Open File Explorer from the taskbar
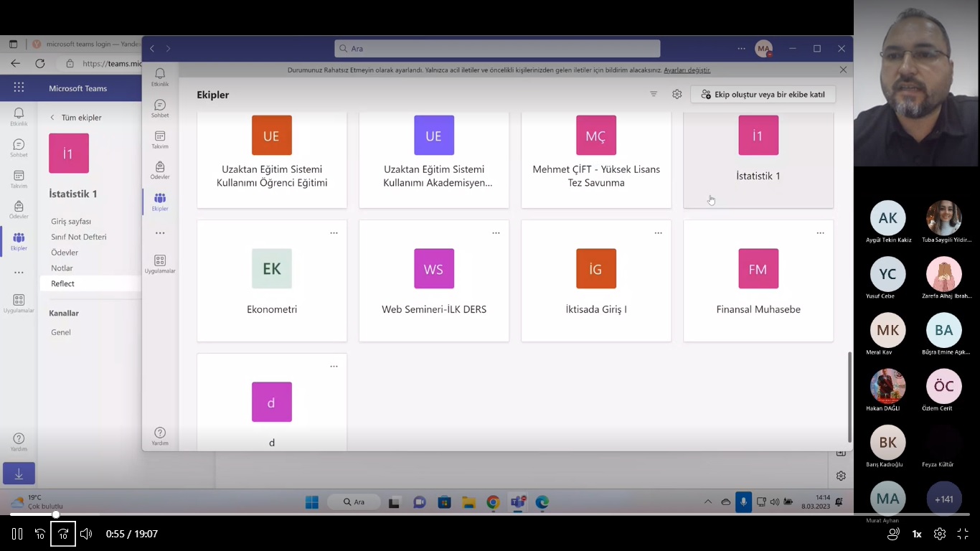The width and height of the screenshot is (980, 551). point(468,502)
